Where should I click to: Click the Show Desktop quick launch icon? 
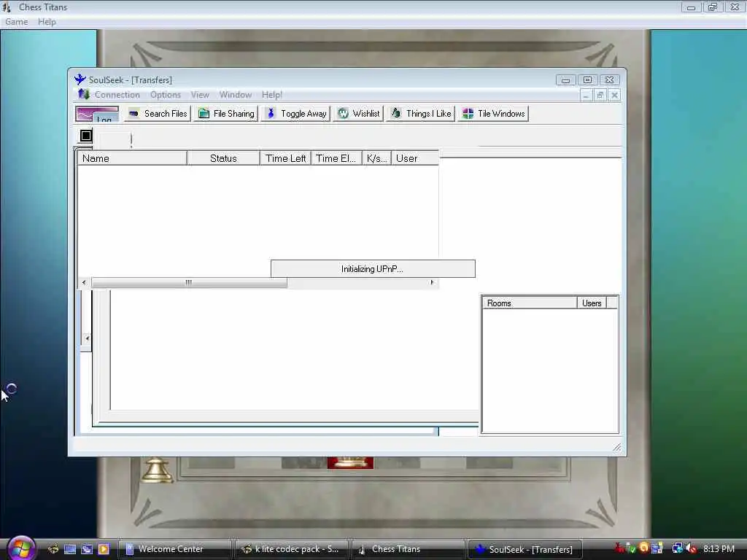click(70, 549)
